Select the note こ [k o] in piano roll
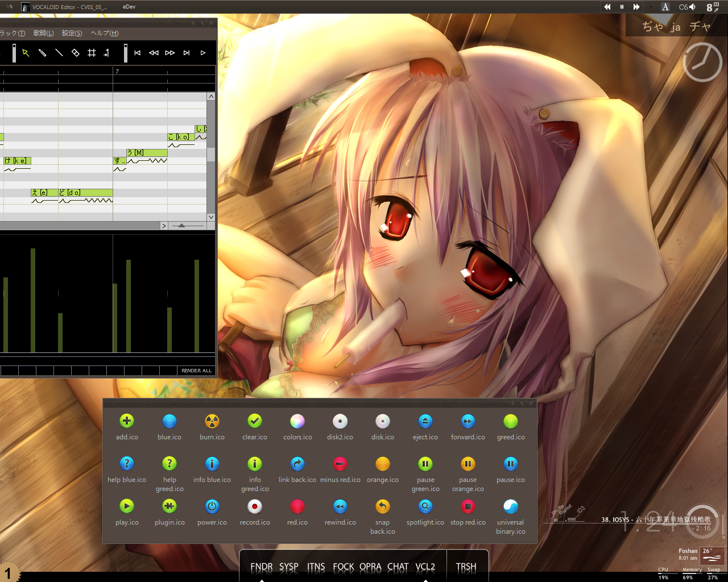This screenshot has height=582, width=728. pos(181,137)
